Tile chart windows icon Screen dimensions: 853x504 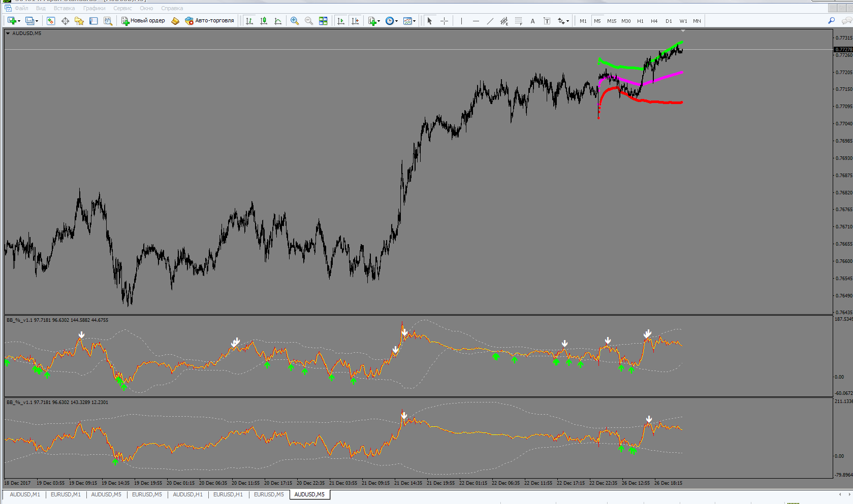[x=323, y=21]
